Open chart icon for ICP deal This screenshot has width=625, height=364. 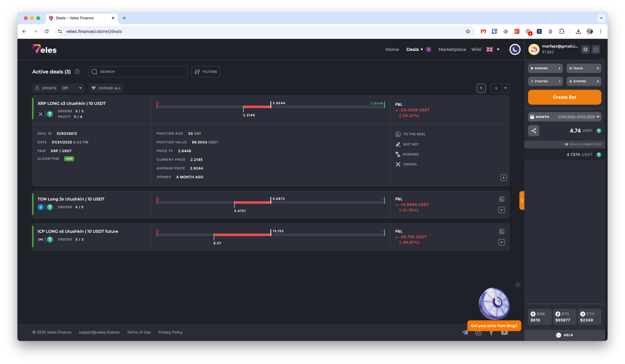pos(502,232)
